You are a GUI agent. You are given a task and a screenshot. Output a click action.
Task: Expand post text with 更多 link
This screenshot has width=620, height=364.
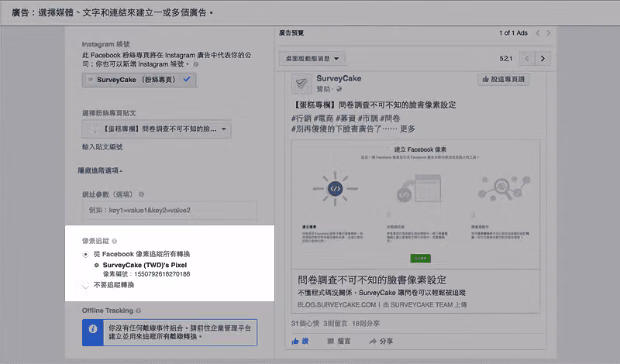(x=408, y=129)
